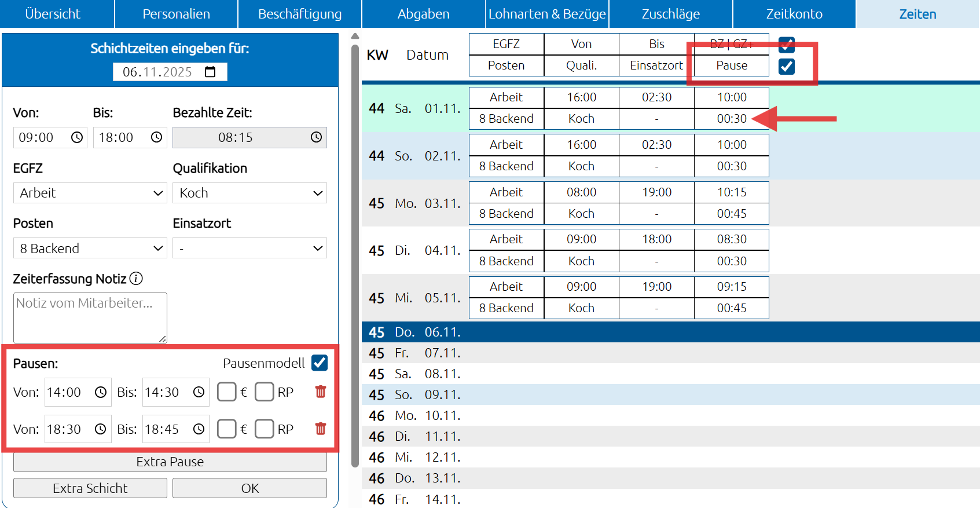Delete the 18:30 to 18:45 pause
This screenshot has height=508, width=980.
coord(320,429)
